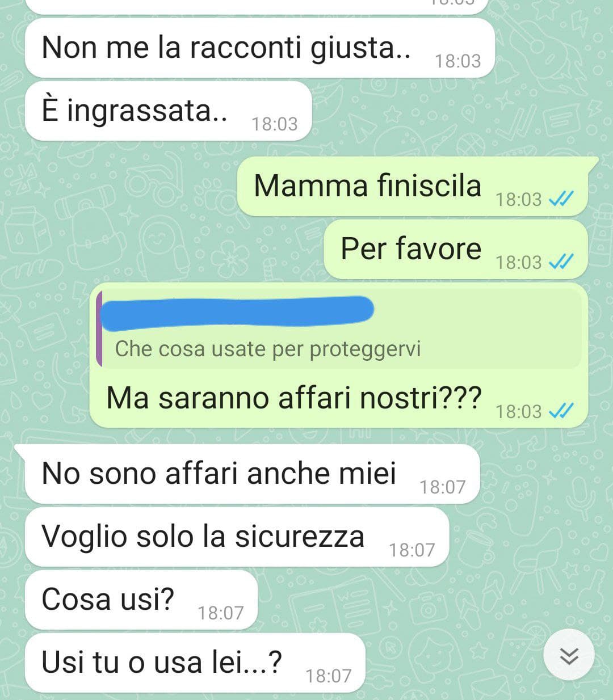Screen dimensions: 613x700
Task: Tap empty chat wallpaper beside 'Cosa usi?'
Action: pyautogui.click(x=397, y=600)
